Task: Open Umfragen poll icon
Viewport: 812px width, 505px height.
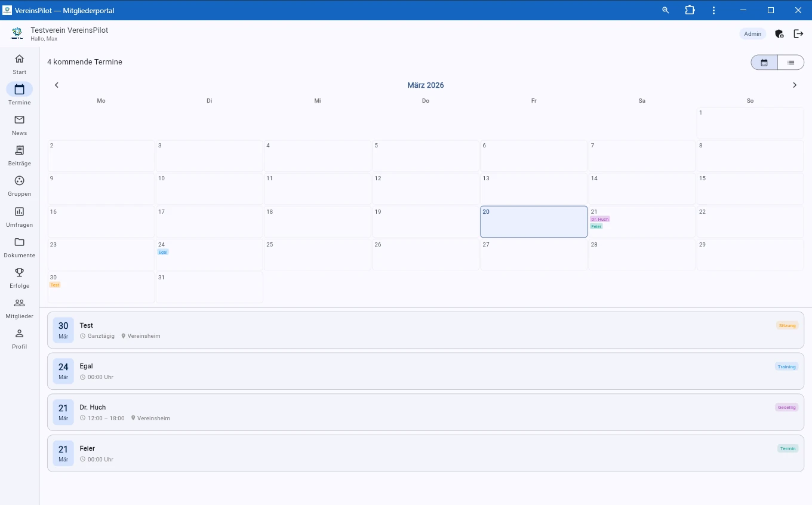Action: pos(19,212)
